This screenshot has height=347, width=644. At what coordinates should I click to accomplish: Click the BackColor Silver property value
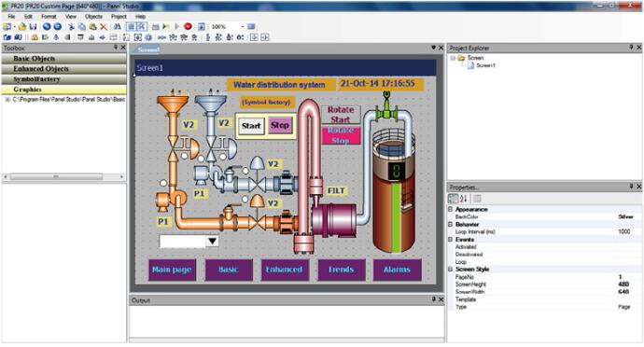(626, 216)
